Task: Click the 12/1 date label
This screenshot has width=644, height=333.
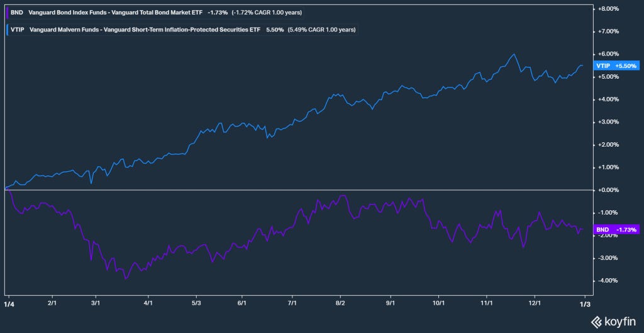Action: [x=535, y=303]
